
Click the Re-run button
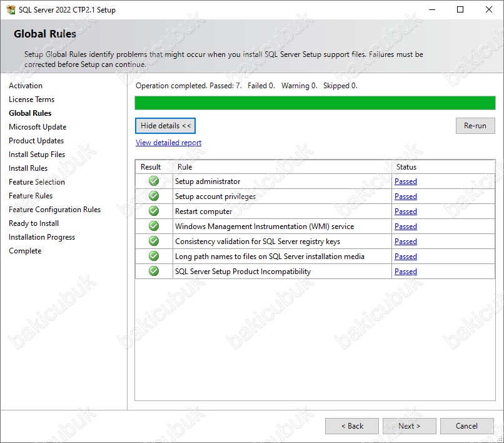[475, 126]
